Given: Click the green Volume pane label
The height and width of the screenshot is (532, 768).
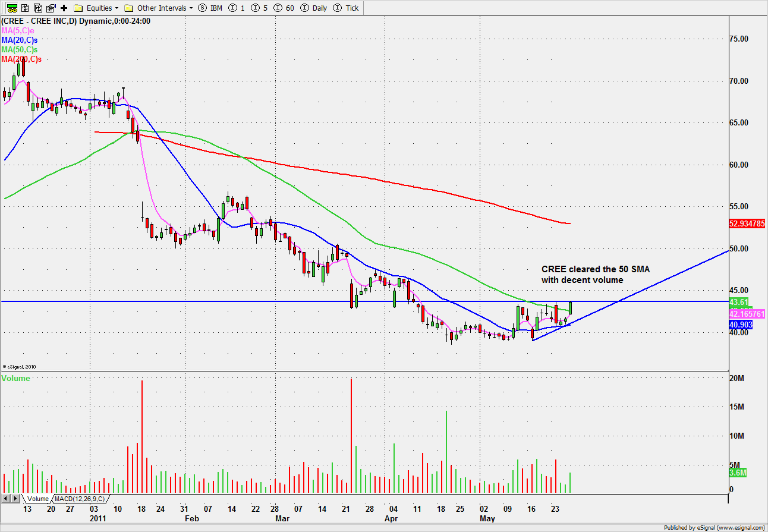Looking at the screenshot, I should tap(16, 378).
